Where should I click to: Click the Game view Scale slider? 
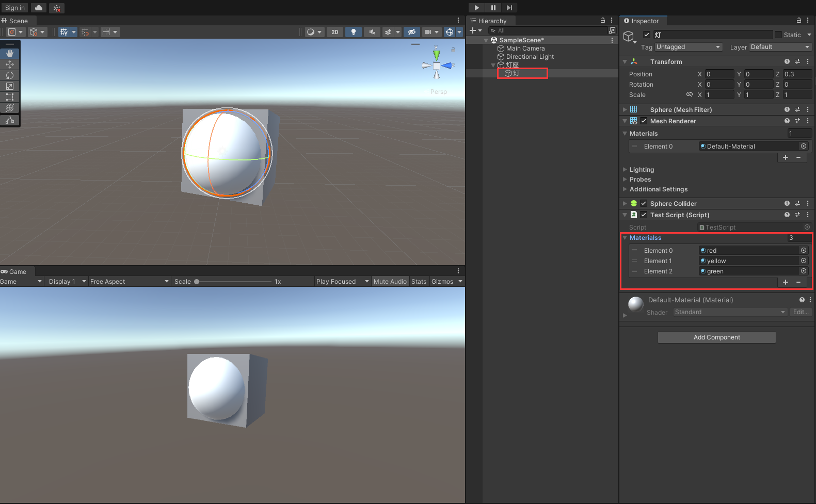[233, 282]
